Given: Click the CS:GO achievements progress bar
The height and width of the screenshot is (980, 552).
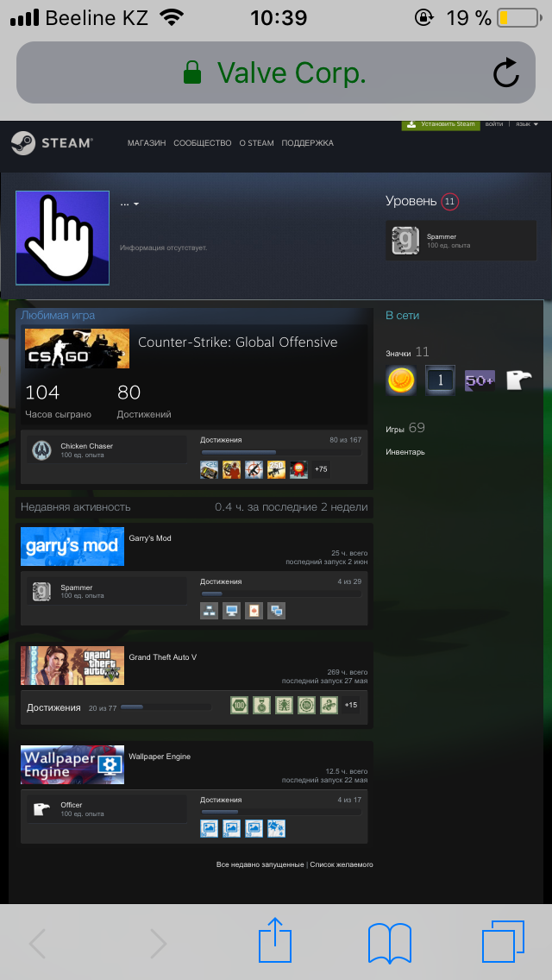Looking at the screenshot, I should pyautogui.click(x=280, y=453).
